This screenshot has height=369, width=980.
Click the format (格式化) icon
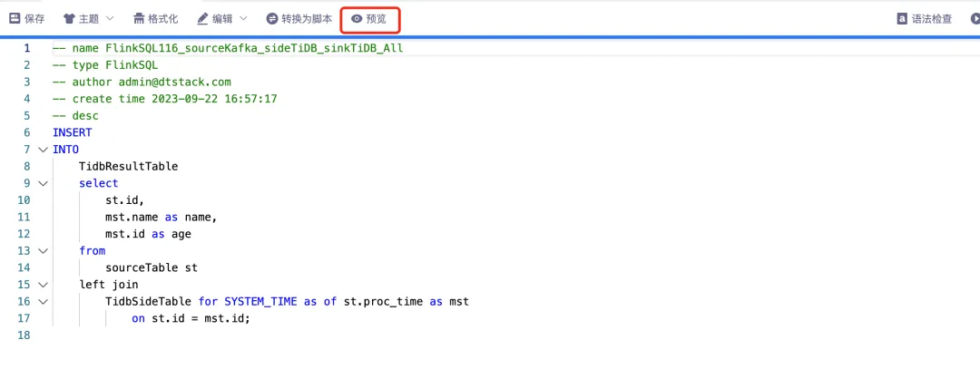click(140, 19)
